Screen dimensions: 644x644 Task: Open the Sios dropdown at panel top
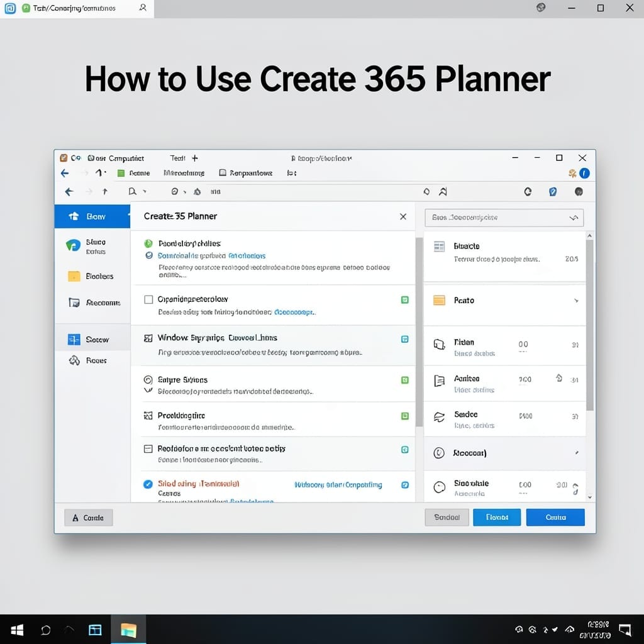(x=504, y=218)
